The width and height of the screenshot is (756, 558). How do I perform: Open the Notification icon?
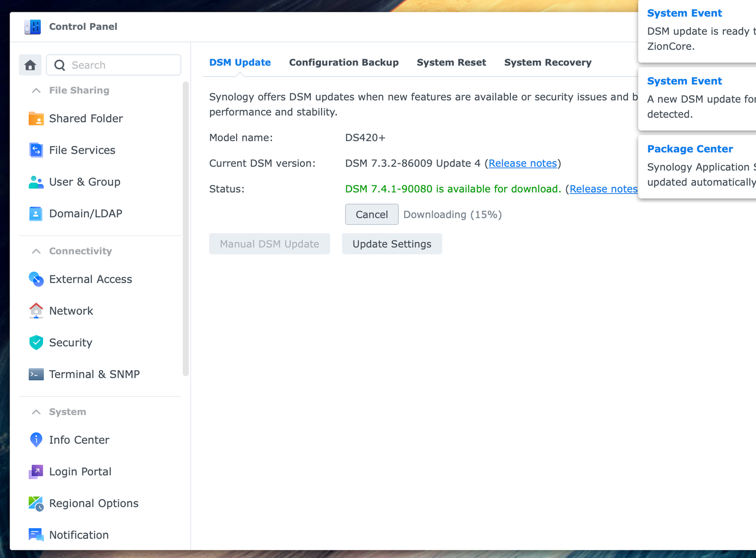[36, 535]
